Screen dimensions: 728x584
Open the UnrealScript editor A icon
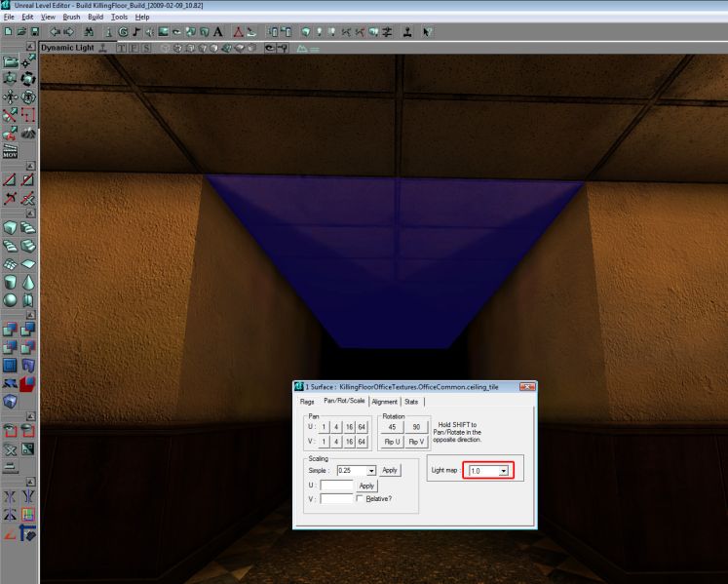217,31
